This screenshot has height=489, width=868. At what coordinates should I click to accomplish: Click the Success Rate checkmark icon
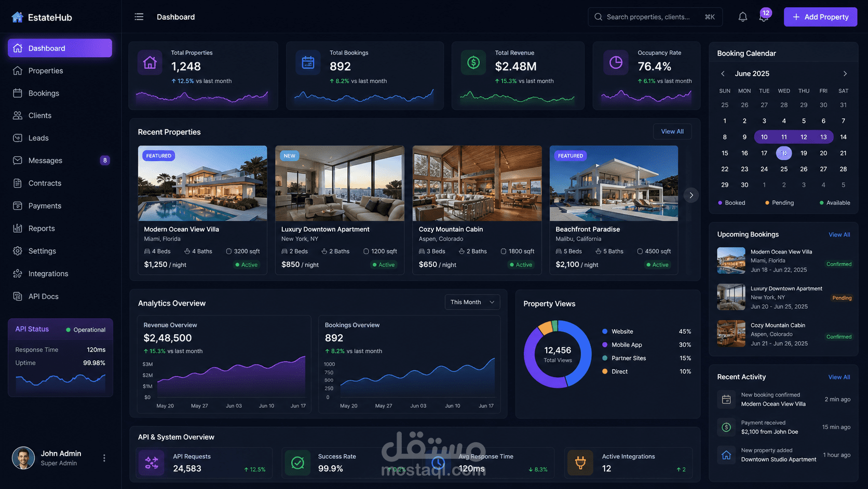coord(297,462)
